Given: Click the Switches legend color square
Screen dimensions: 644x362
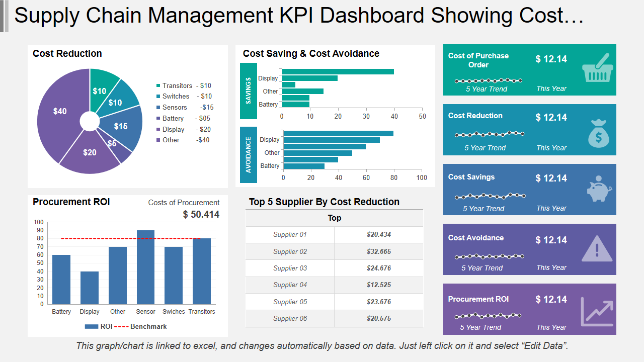Looking at the screenshot, I should tap(158, 97).
